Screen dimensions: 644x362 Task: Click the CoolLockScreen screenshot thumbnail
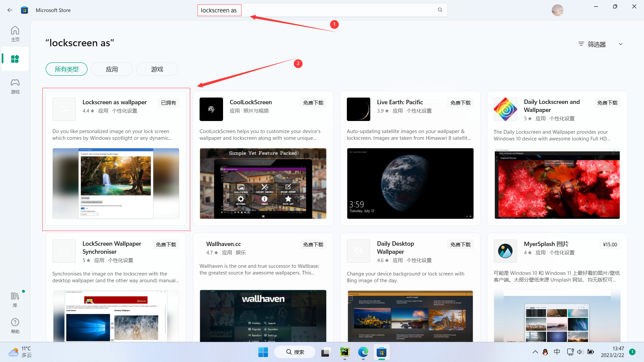(263, 183)
